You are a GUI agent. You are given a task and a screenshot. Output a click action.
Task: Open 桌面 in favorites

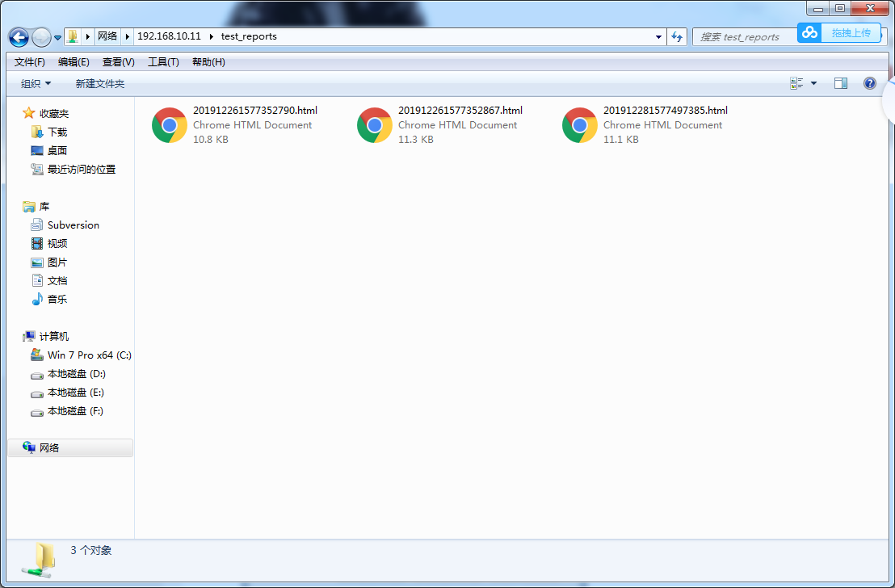tap(57, 151)
